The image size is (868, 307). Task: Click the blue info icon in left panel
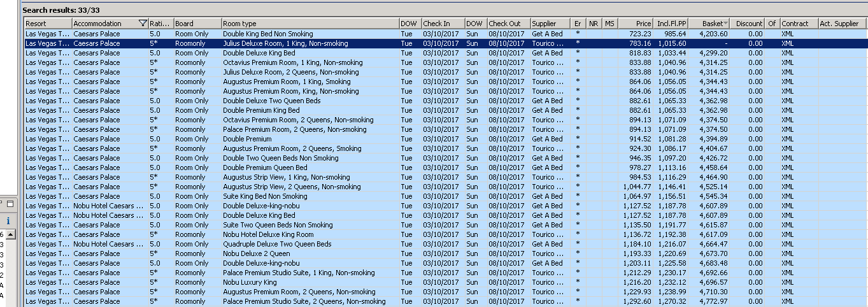[7, 220]
